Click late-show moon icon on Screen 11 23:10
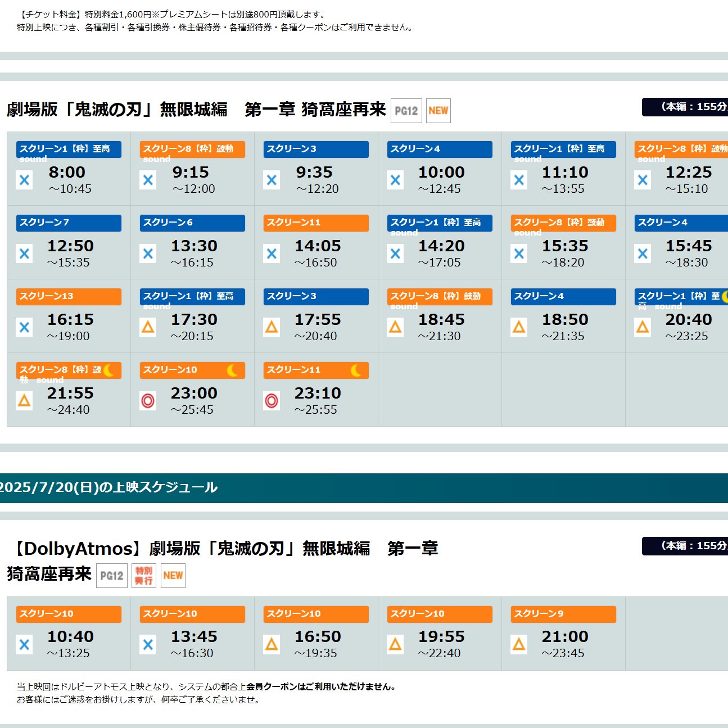728x728 pixels. point(356,370)
